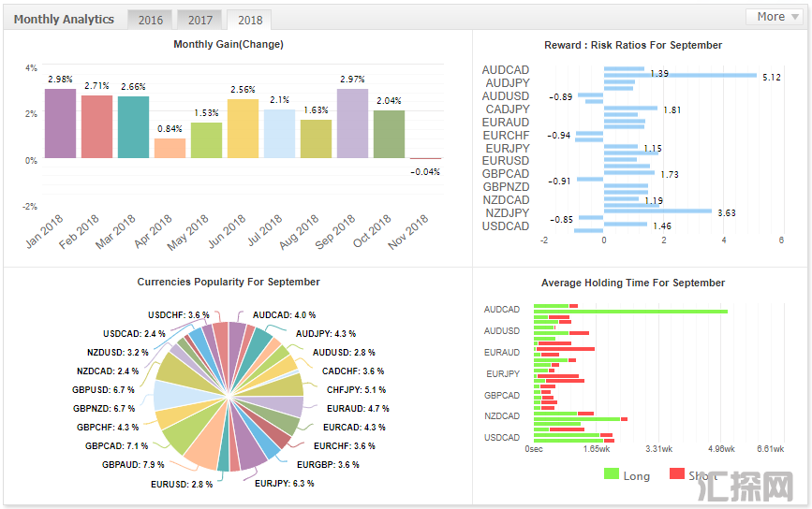Click AUDJPY in the Reward Risk axis
Image resolution: width=812 pixels, height=509 pixels.
pos(508,82)
